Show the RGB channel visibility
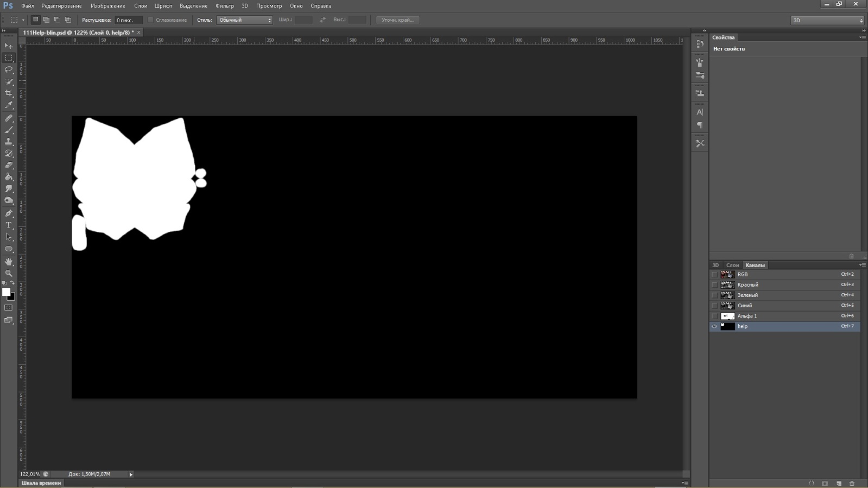This screenshot has height=488, width=868. [714, 275]
